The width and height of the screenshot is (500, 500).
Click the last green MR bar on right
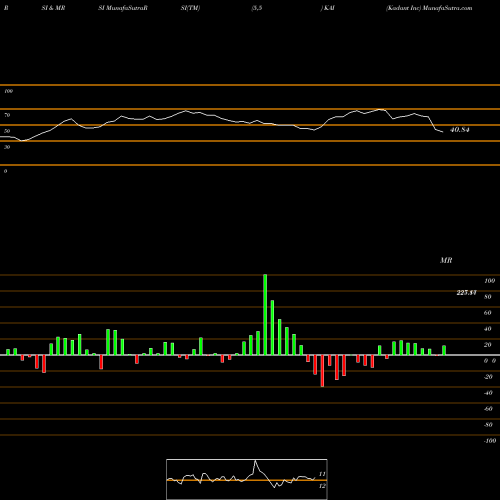pyautogui.click(x=444, y=350)
